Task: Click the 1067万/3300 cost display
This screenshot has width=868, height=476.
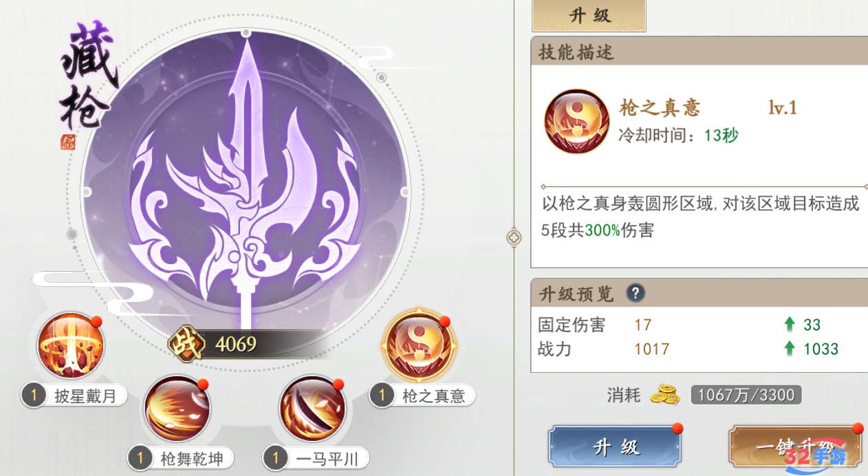Action: (746, 395)
